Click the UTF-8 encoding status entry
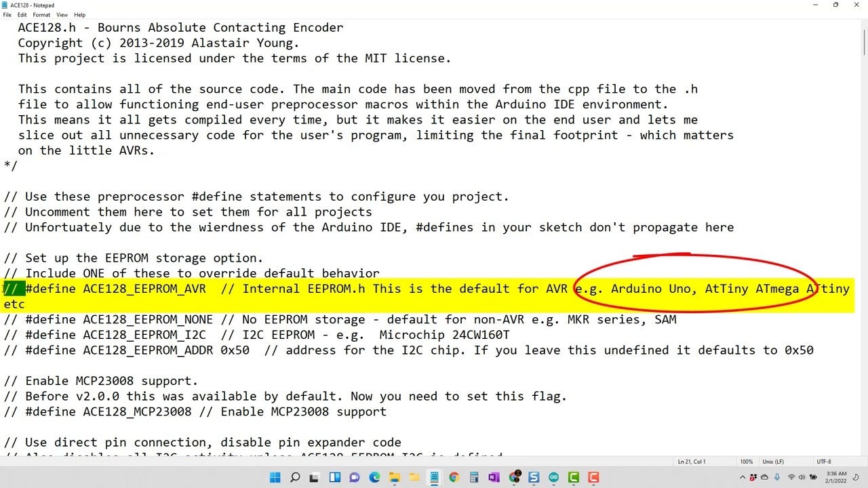Image resolution: width=868 pixels, height=488 pixels. [x=824, y=462]
